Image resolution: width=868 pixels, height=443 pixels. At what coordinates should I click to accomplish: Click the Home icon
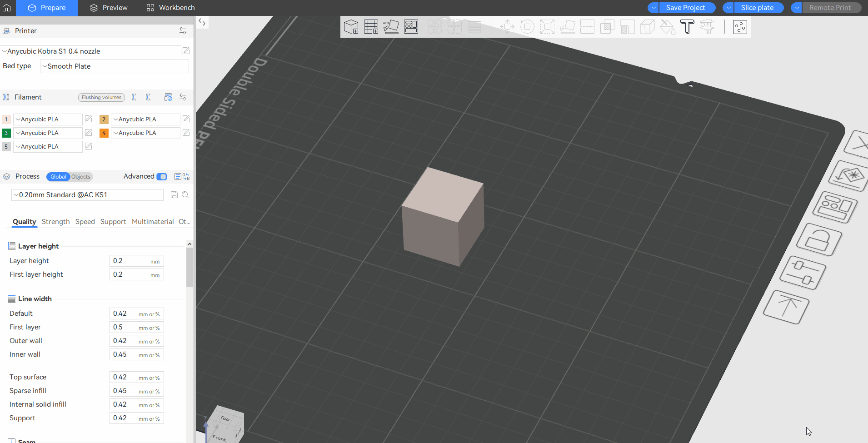(x=7, y=8)
